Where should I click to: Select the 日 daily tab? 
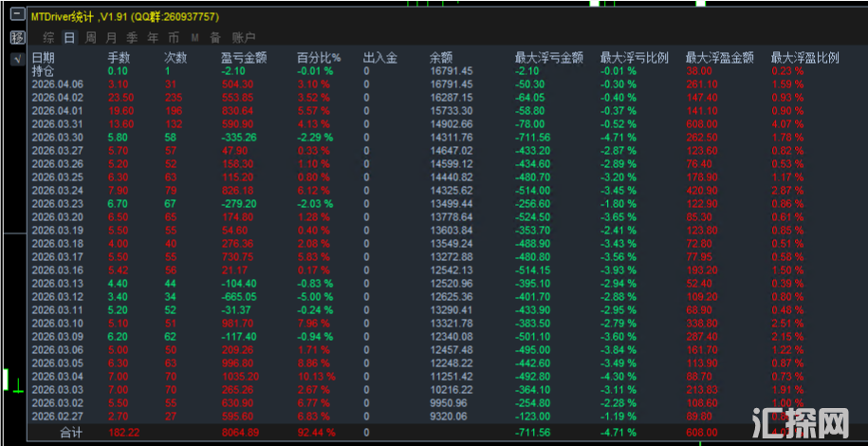coord(69,38)
